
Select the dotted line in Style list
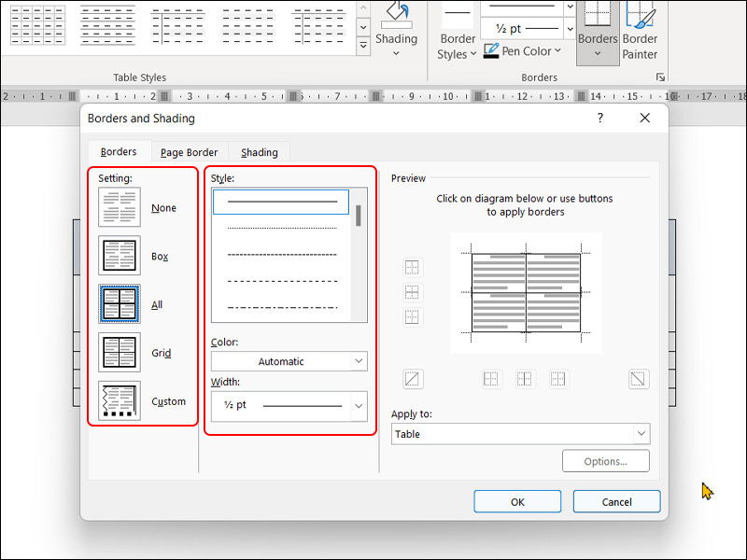(x=282, y=228)
